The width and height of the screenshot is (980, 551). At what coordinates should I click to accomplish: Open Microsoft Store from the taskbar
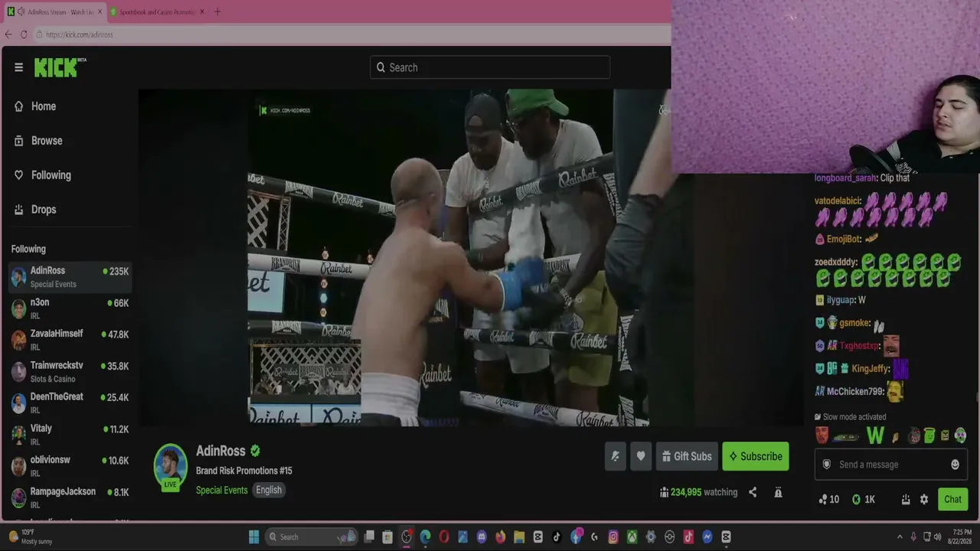[387, 536]
